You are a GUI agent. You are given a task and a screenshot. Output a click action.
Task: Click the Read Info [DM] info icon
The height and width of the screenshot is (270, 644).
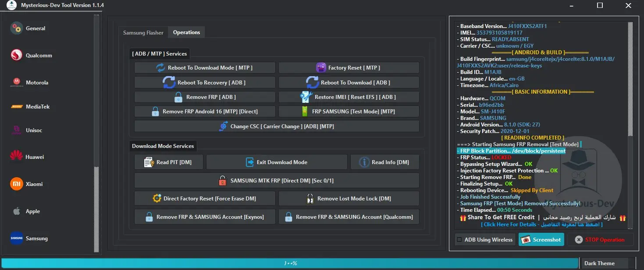[364, 162]
